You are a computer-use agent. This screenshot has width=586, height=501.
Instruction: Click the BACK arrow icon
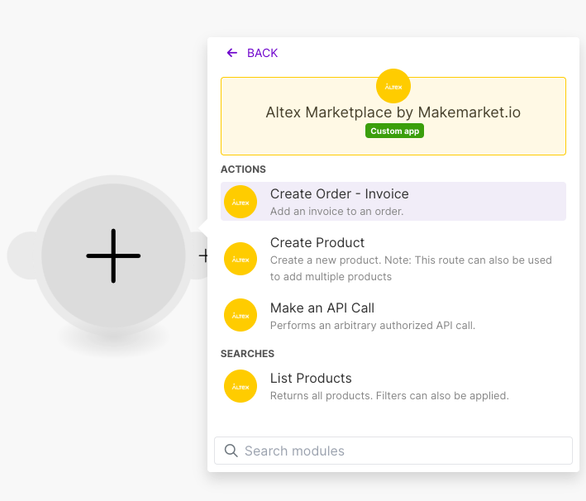point(232,53)
